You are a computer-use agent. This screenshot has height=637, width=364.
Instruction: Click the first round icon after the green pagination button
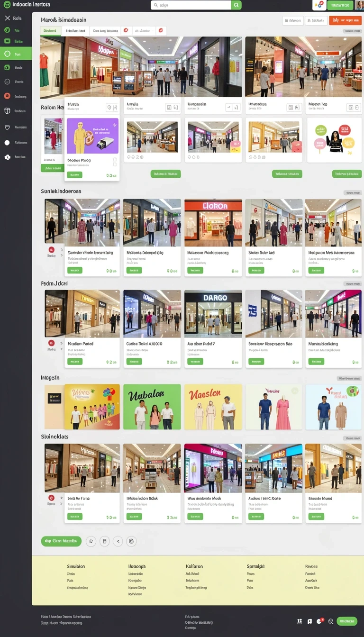(x=91, y=541)
